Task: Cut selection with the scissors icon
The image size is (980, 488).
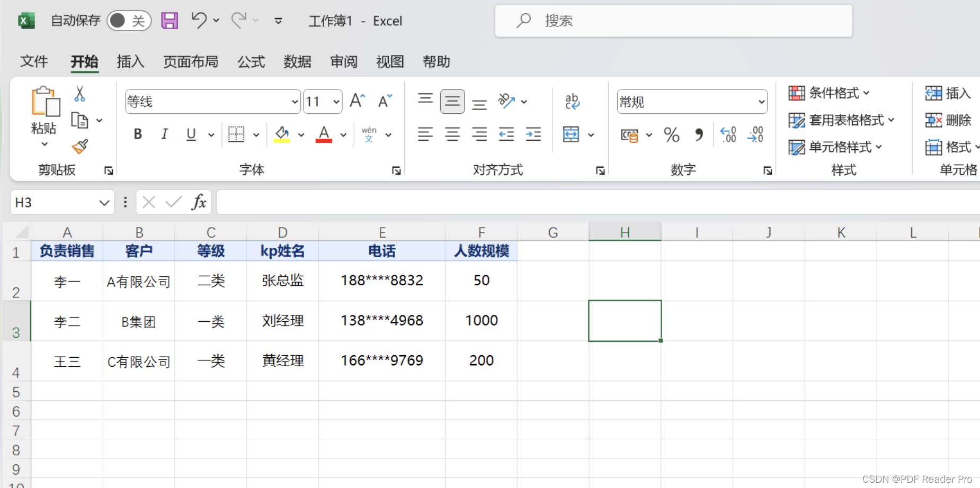Action: tap(79, 93)
